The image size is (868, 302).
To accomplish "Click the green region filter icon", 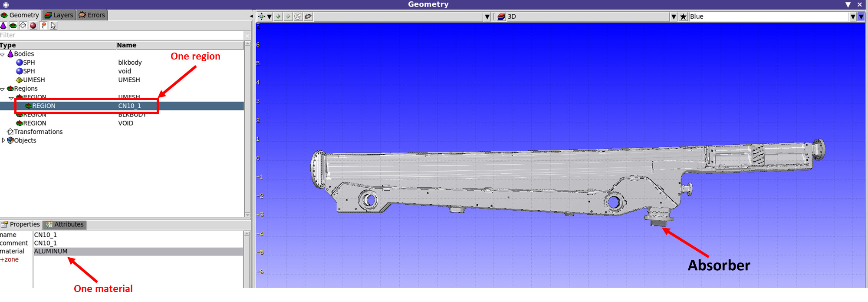I will 13,26.
